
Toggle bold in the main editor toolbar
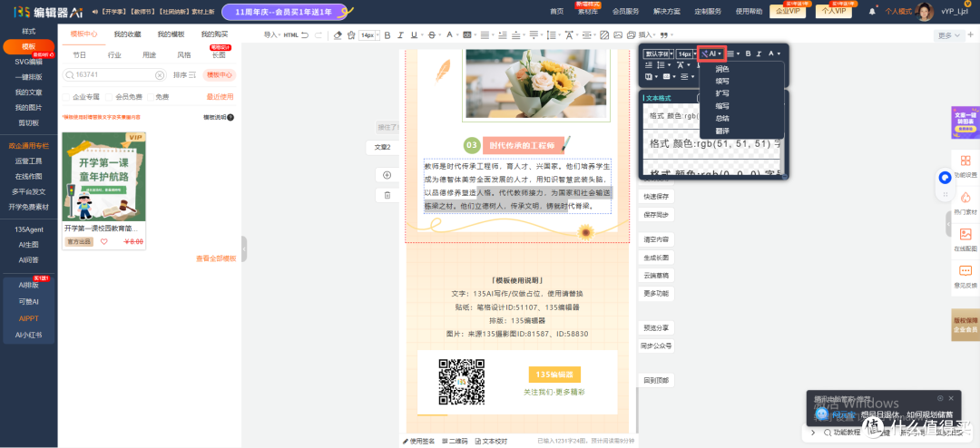point(387,35)
